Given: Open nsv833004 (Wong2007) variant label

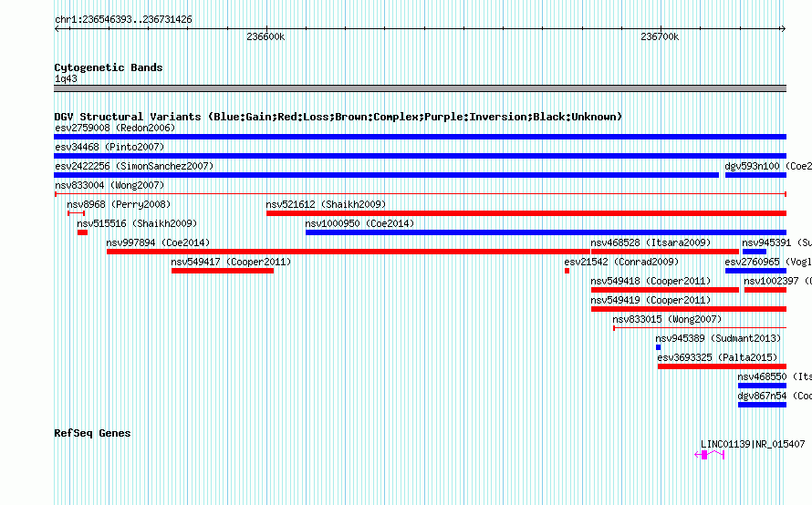Looking at the screenshot, I should point(109,185).
